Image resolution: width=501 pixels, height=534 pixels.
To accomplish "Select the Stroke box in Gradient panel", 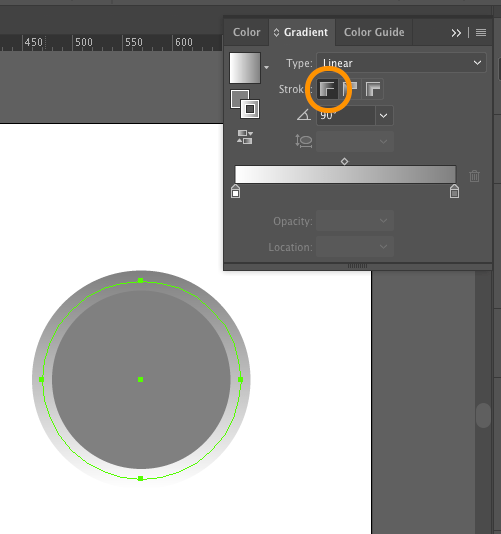I will click(250, 109).
